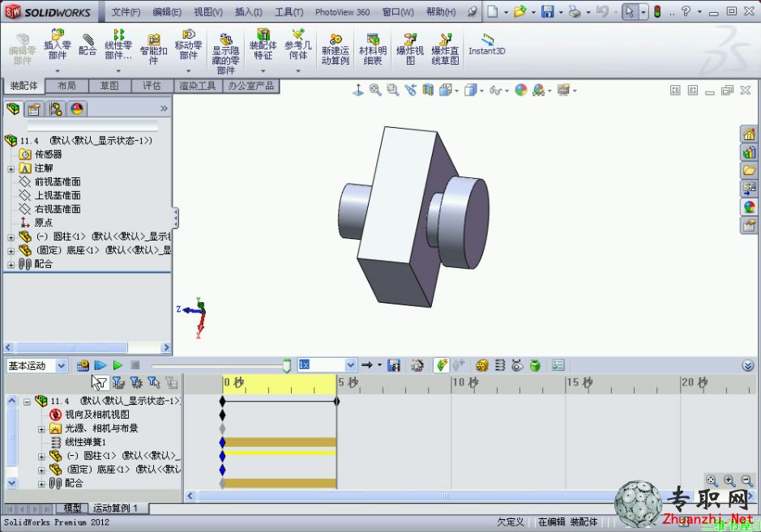Click timeline Zoom to Fit icon
Viewport: 761px width, 532px height.
pyautogui.click(x=712, y=481)
